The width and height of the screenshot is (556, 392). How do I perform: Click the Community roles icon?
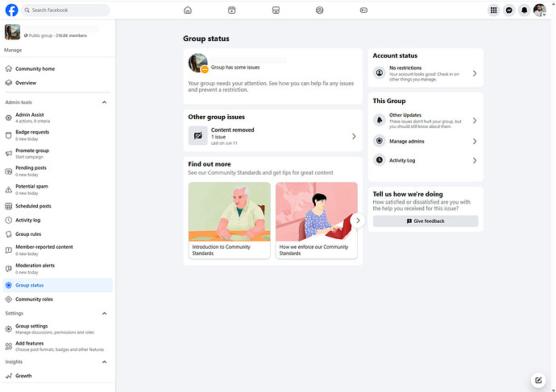tap(9, 299)
